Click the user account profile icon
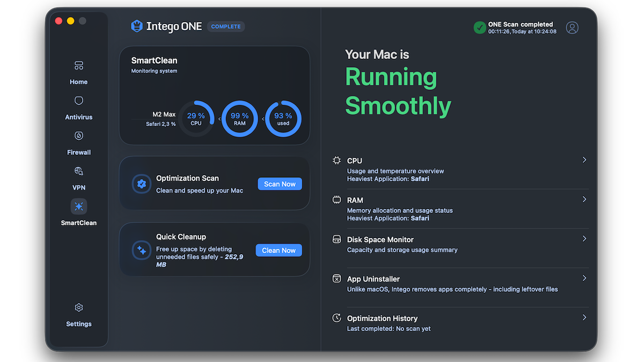 [x=572, y=28]
